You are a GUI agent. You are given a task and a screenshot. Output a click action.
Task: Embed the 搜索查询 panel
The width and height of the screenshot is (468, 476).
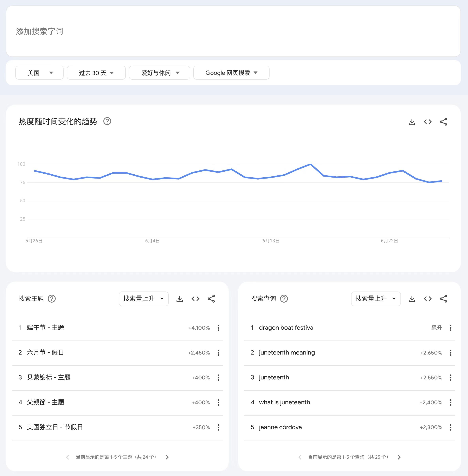(428, 299)
